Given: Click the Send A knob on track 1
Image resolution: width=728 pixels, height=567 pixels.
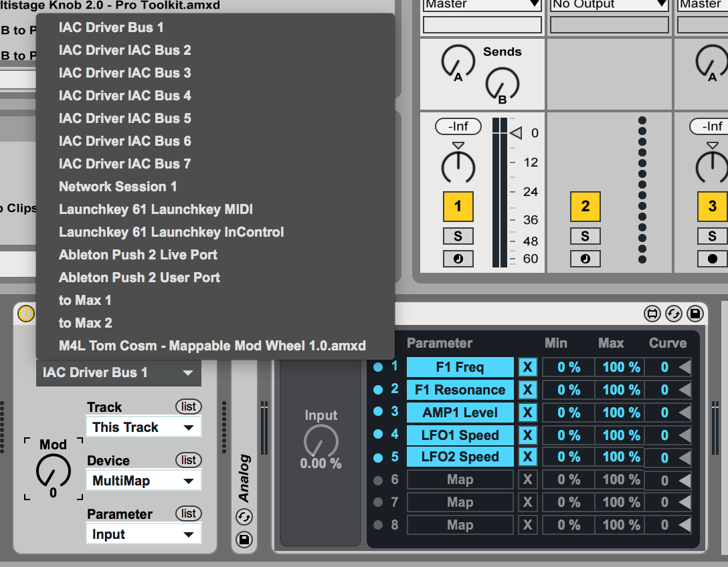Looking at the screenshot, I should pos(458,63).
